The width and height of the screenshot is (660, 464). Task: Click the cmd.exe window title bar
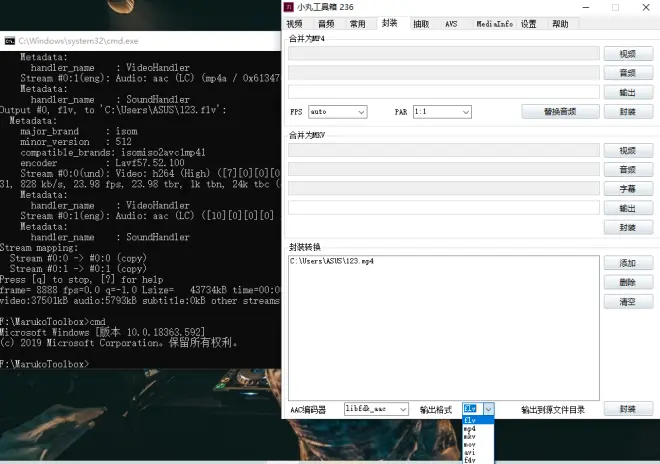pos(141,41)
